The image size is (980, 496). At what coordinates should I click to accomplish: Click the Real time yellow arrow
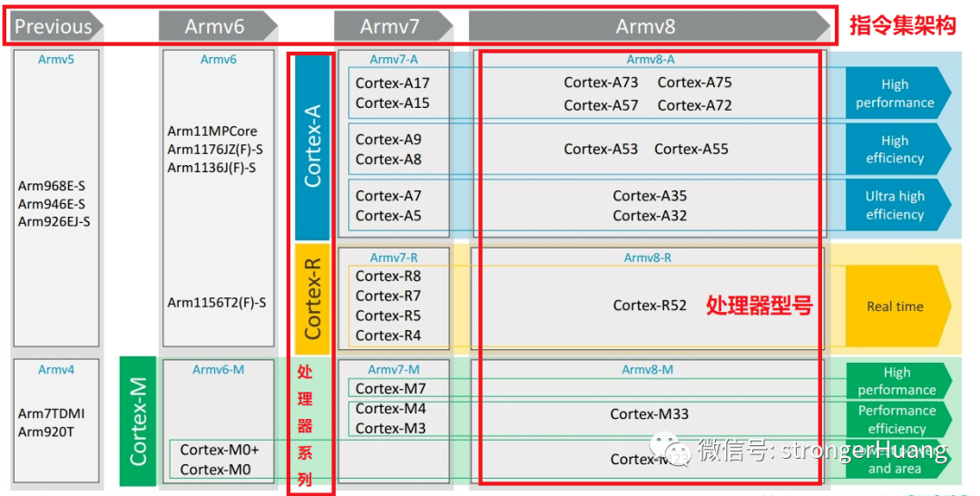pos(897,306)
